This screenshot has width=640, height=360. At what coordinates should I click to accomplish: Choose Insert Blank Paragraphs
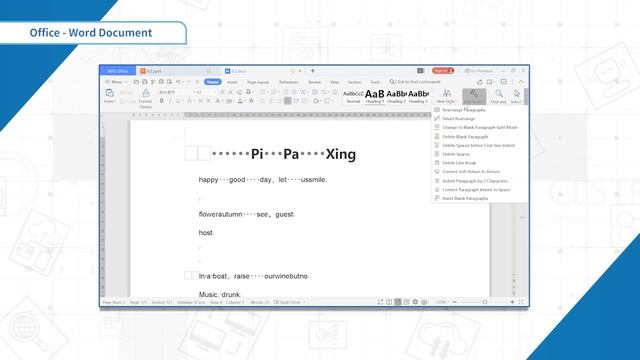[x=465, y=198]
